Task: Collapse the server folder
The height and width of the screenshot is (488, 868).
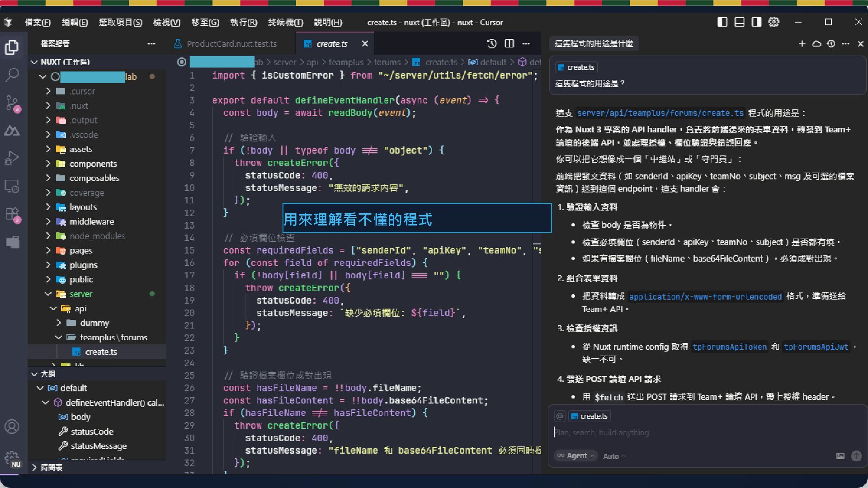Action: click(x=80, y=294)
